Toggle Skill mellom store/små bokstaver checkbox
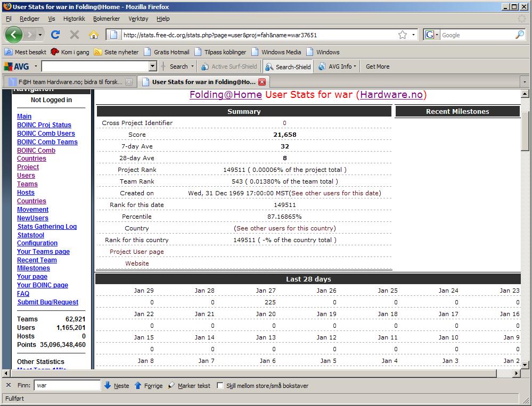 tap(220, 385)
